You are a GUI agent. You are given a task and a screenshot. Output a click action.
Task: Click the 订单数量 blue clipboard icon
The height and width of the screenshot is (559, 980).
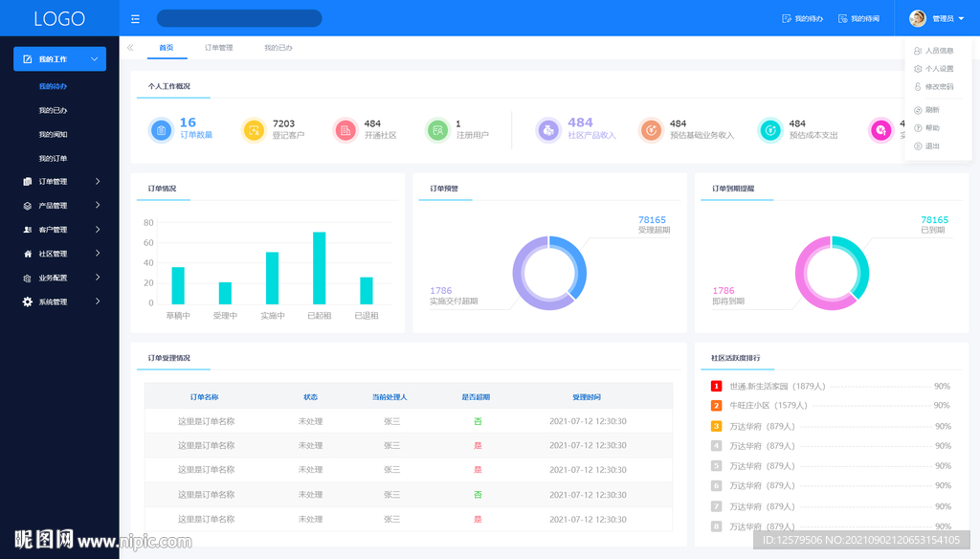tap(161, 129)
